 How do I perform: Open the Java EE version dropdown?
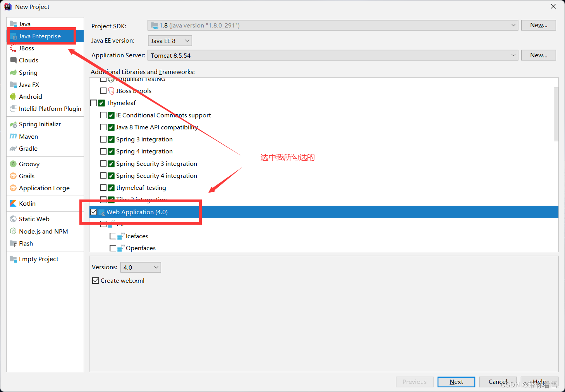[x=170, y=41]
